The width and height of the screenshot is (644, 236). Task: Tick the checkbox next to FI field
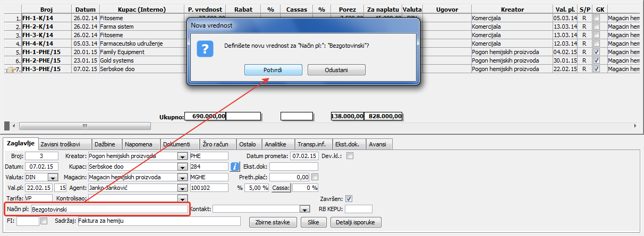click(x=44, y=221)
